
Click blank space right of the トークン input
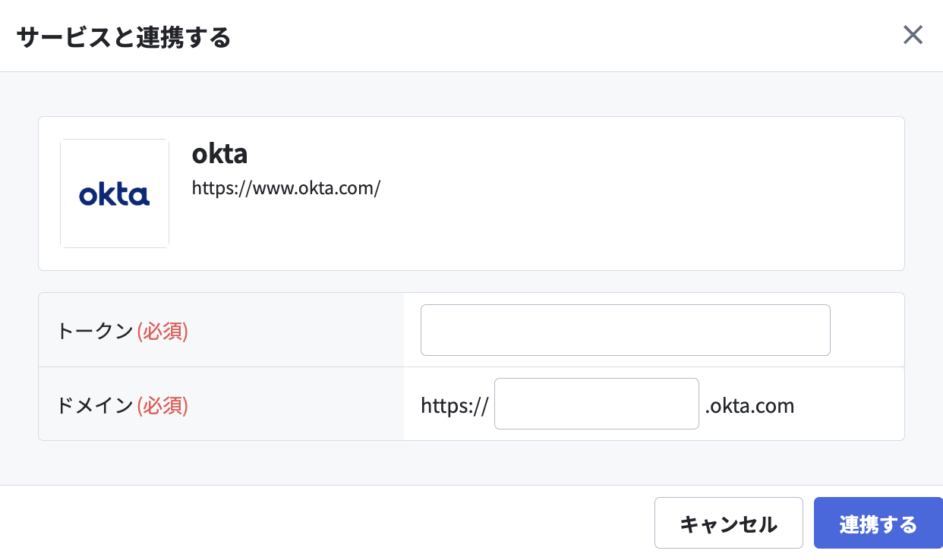867,330
